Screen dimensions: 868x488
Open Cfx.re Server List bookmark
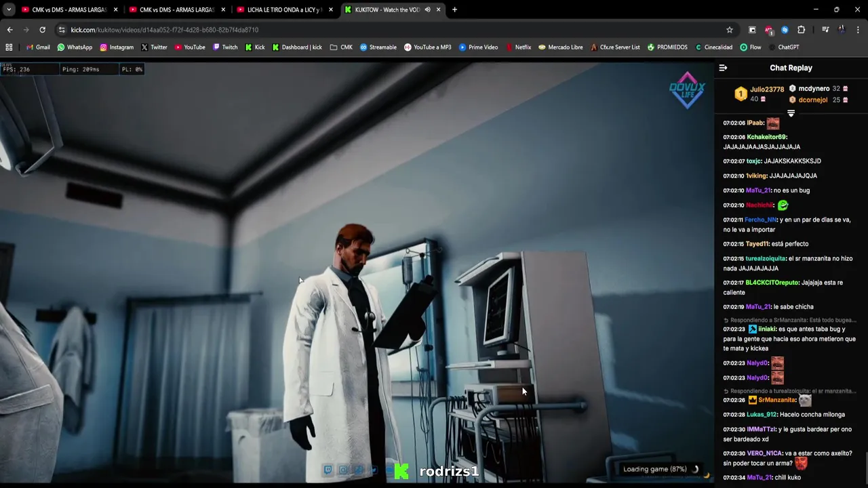615,47
